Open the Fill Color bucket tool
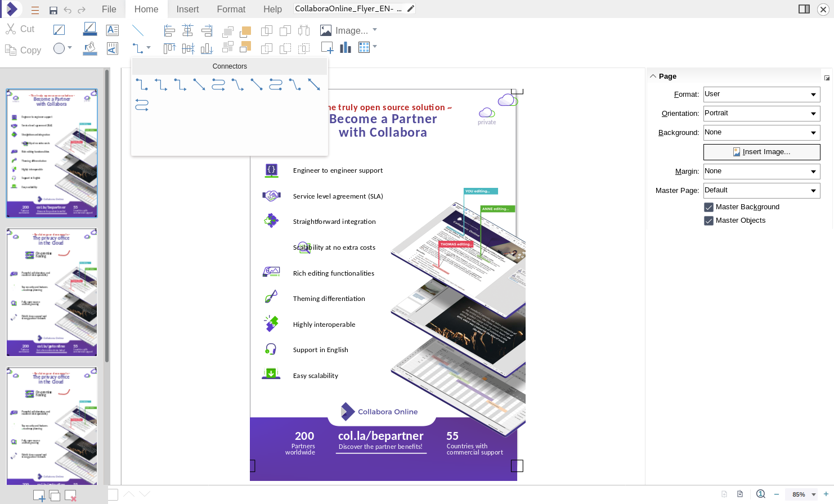The width and height of the screenshot is (834, 504). (x=90, y=48)
